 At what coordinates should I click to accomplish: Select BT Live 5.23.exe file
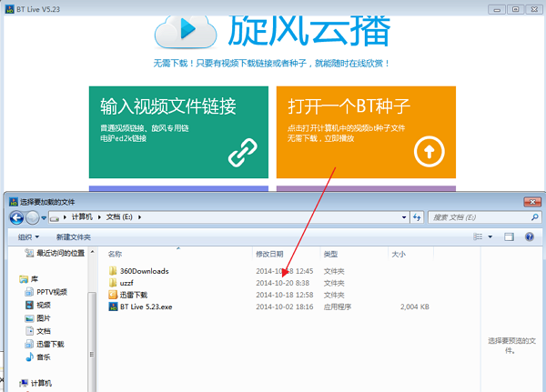click(147, 307)
